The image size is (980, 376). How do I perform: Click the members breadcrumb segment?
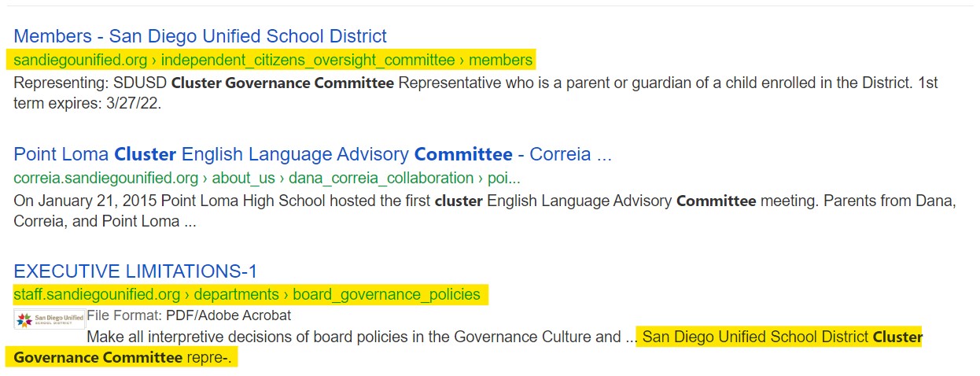tap(501, 60)
